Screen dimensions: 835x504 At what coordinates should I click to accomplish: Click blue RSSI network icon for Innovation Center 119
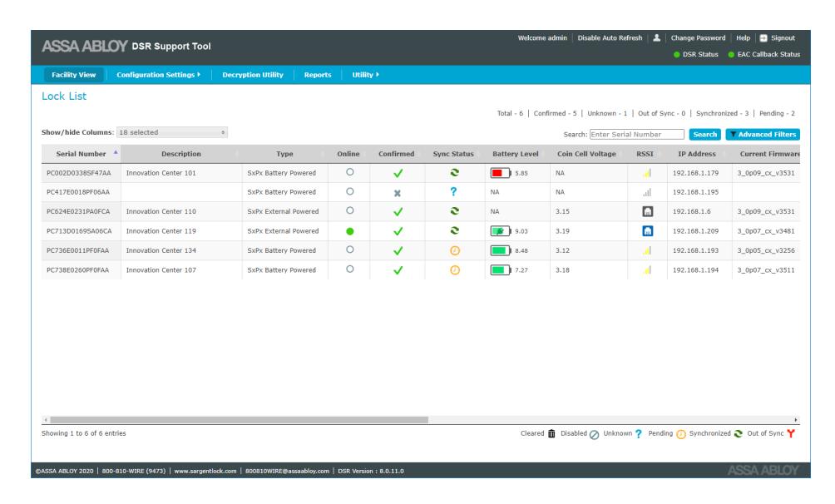[x=648, y=231]
